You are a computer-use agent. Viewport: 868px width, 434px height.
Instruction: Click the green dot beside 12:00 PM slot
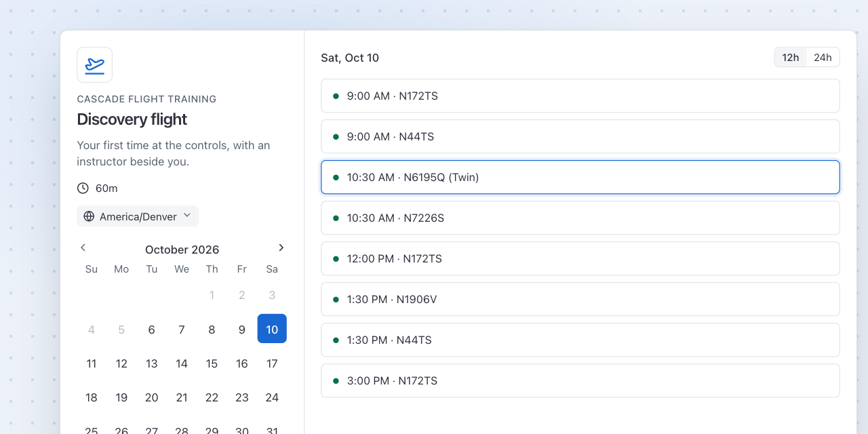(x=336, y=258)
